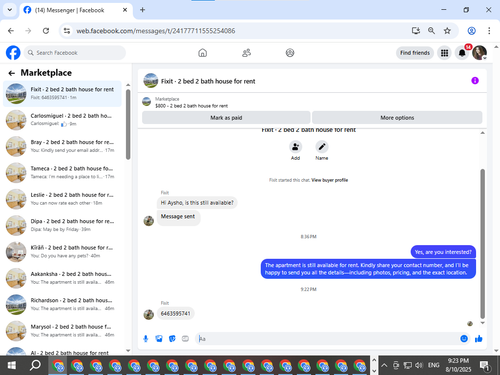Open the emoji picker in message box
The height and width of the screenshot is (375, 500).
(x=464, y=339)
